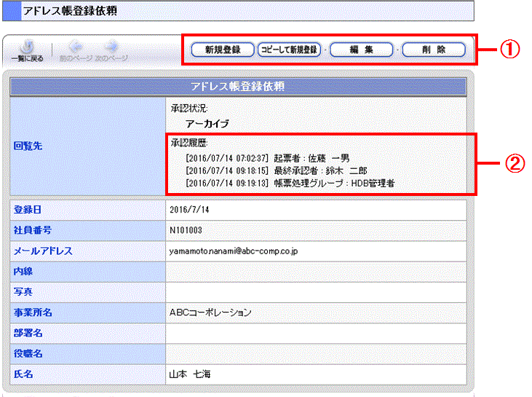
Task: Click the employee number N101003
Action: coord(186,231)
